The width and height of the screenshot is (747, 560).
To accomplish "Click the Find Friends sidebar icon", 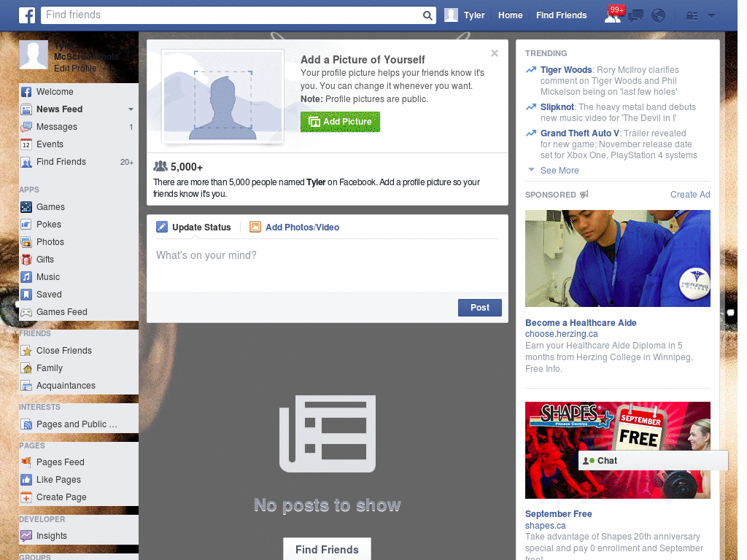I will [26, 163].
